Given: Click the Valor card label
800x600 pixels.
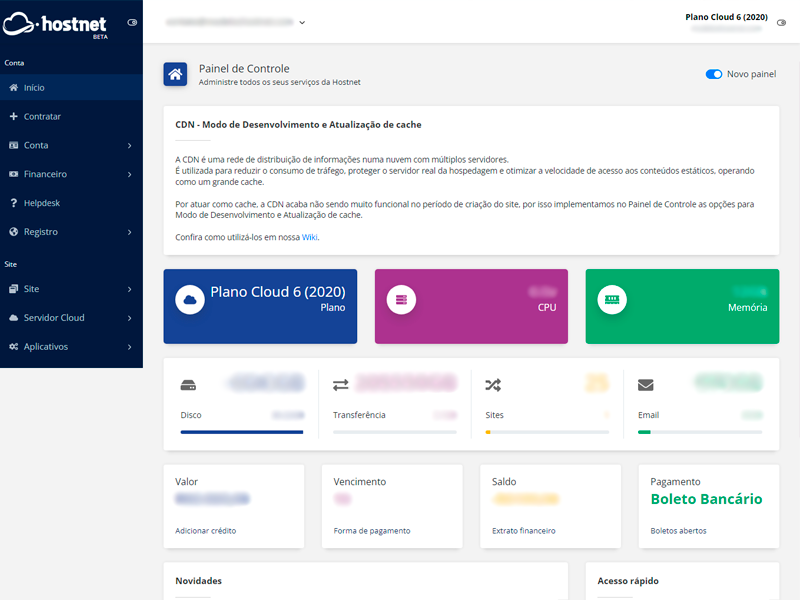Looking at the screenshot, I should (186, 482).
